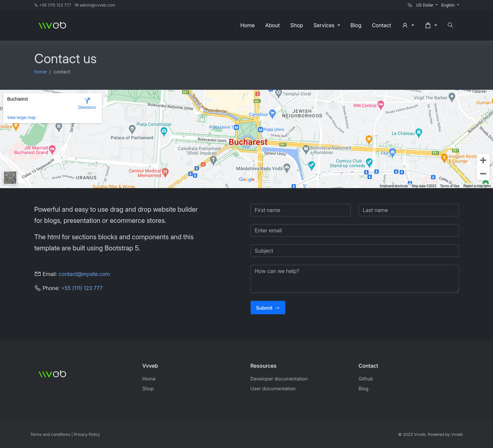Click Shop link in footer Vvveb column

pos(148,389)
